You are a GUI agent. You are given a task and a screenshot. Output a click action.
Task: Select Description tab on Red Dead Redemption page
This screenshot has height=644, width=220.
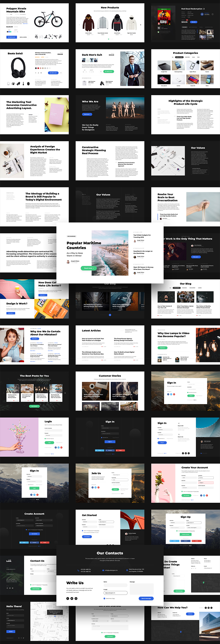pos(184,27)
